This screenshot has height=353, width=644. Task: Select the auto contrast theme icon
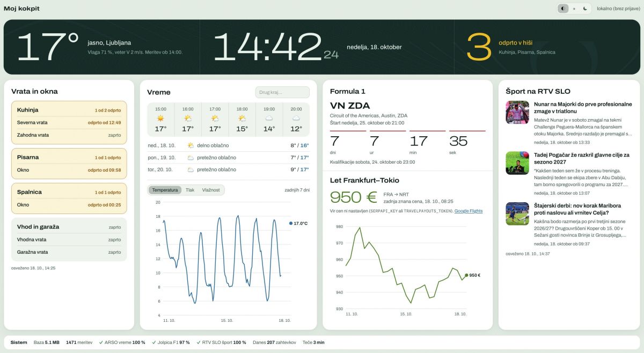pos(563,9)
